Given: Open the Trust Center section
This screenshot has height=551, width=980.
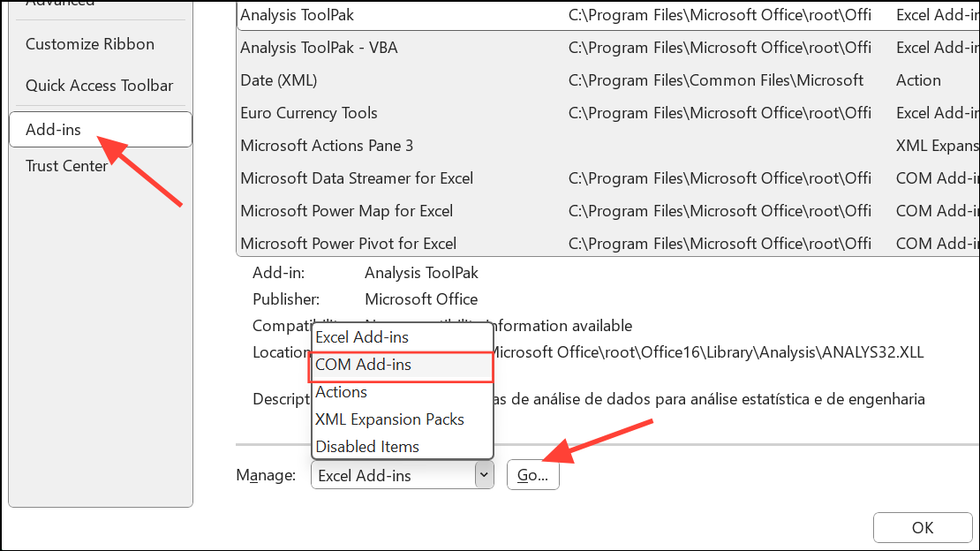Looking at the screenshot, I should pyautogui.click(x=66, y=165).
